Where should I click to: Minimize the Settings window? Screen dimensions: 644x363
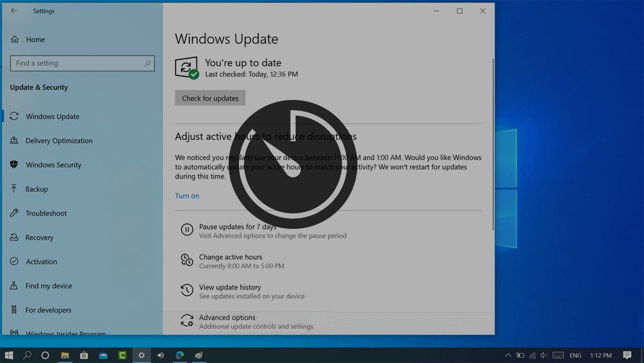[x=437, y=11]
